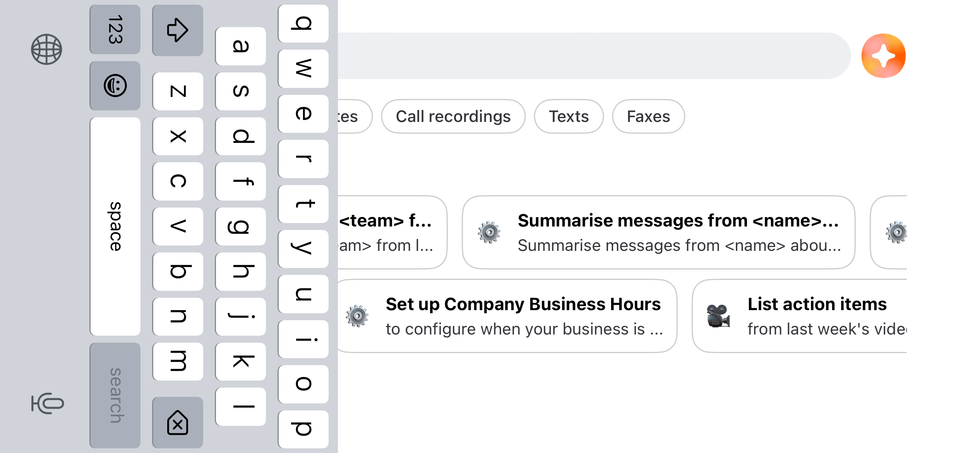Select the Call recordings filter chip

[x=453, y=117]
